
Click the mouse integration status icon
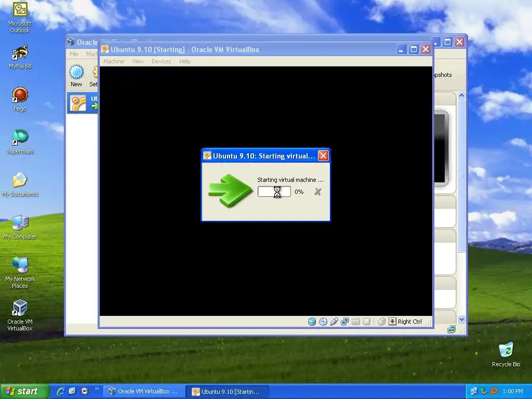point(381,321)
